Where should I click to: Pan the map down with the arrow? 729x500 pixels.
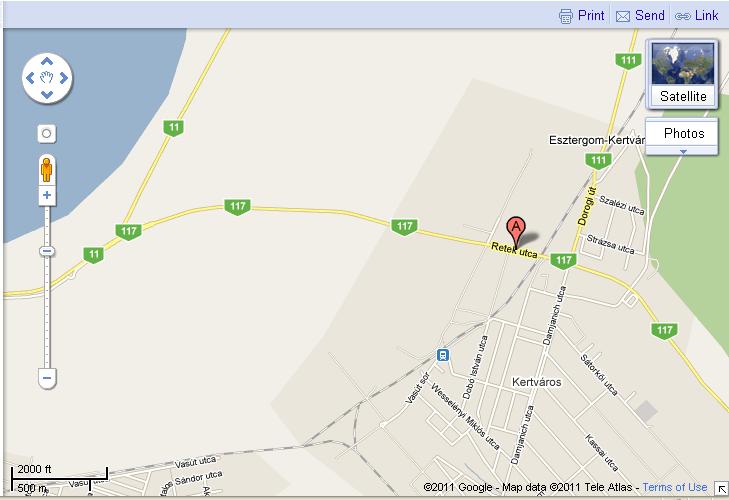tap(46, 95)
